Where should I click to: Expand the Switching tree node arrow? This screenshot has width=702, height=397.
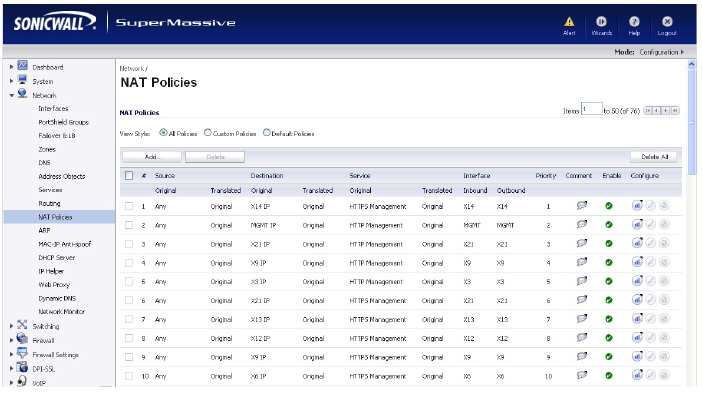click(x=12, y=326)
